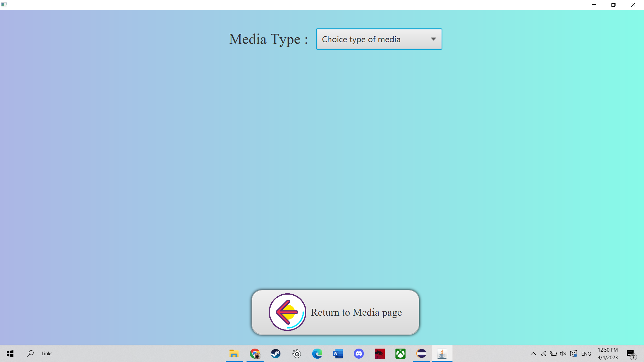Screen dimensions: 644x362
Task: Open Discord from the taskbar
Action: coord(359,354)
